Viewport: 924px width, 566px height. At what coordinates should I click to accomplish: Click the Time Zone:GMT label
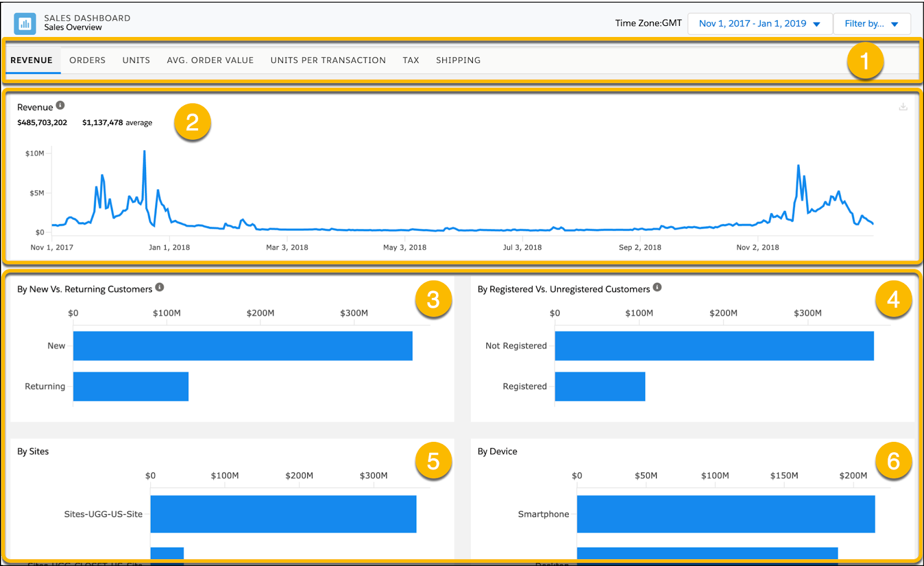click(x=648, y=23)
